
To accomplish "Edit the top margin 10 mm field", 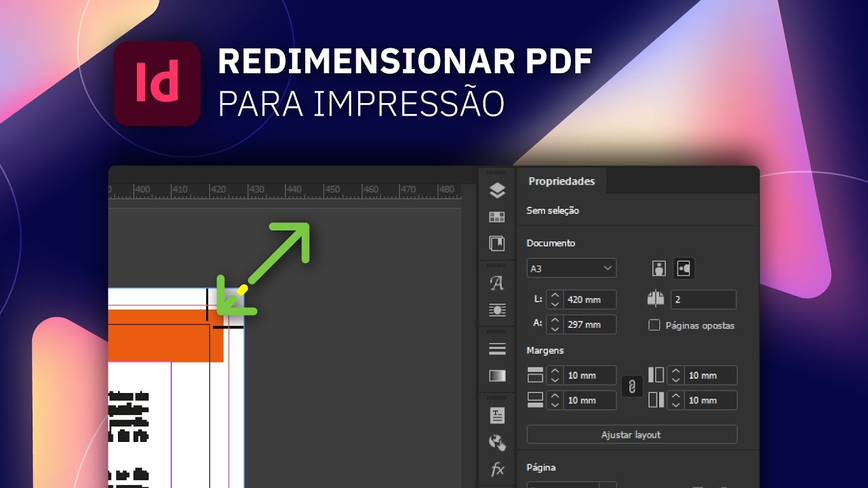I will pyautogui.click(x=589, y=375).
